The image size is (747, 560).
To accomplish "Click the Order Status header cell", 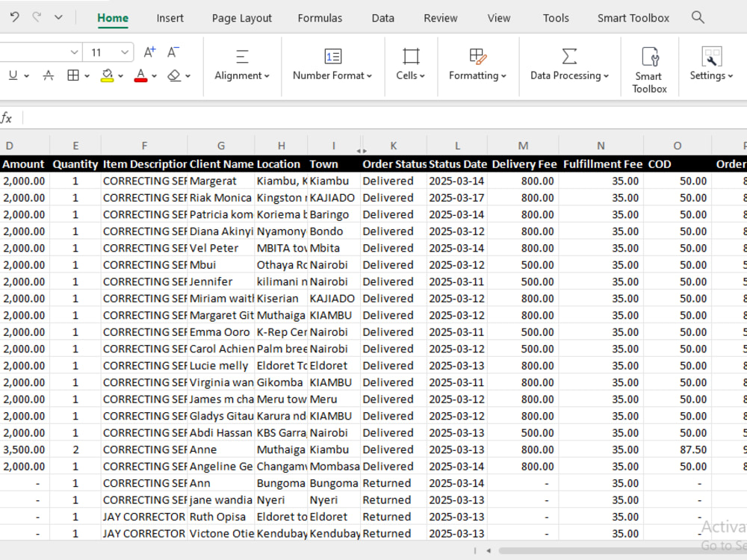I will [x=394, y=164].
